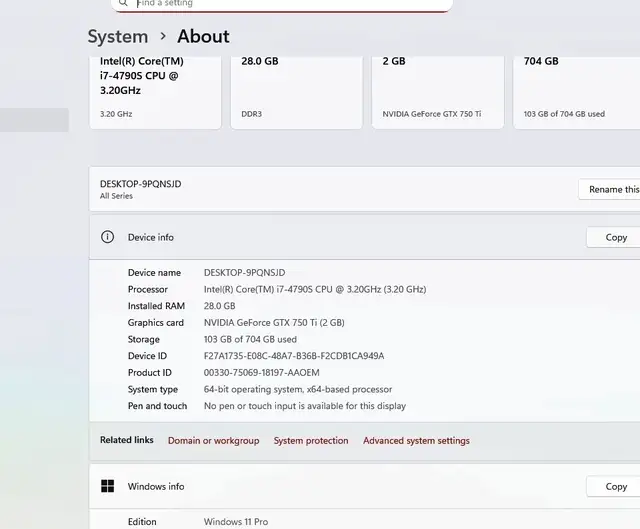Open Advanced system settings link
Image resolution: width=640 pixels, height=529 pixels.
point(416,440)
